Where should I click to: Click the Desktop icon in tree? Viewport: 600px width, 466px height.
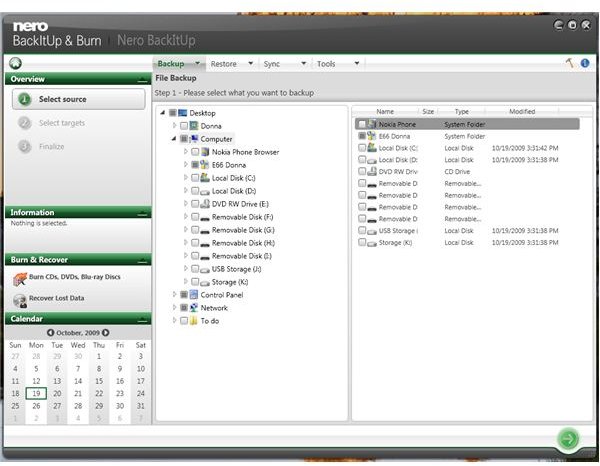click(183, 113)
